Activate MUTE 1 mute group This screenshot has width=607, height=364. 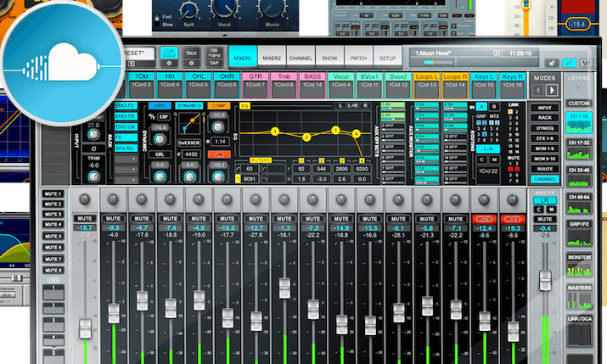(53, 193)
